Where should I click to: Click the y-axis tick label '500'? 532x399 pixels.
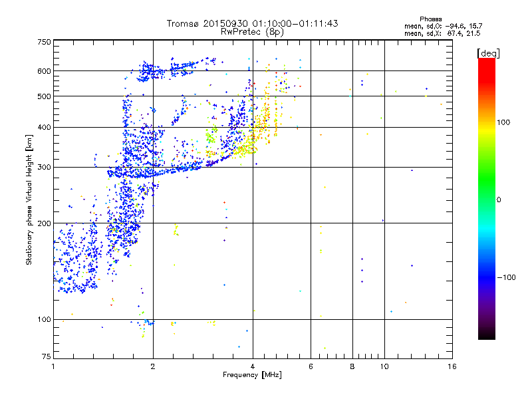coord(44,96)
